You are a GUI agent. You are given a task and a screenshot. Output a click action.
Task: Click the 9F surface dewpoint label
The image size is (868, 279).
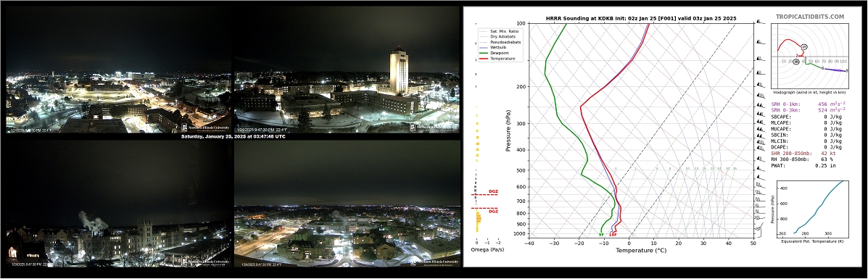click(601, 235)
